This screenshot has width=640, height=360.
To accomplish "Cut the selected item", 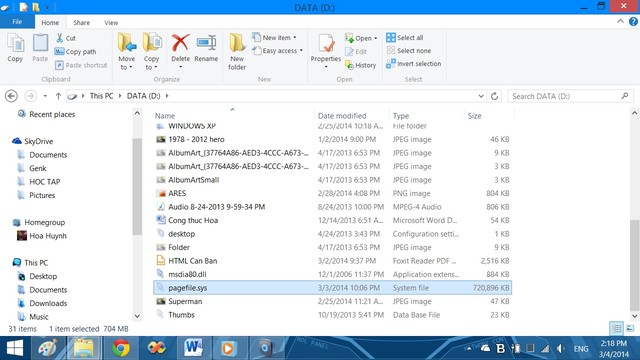I will (66, 38).
